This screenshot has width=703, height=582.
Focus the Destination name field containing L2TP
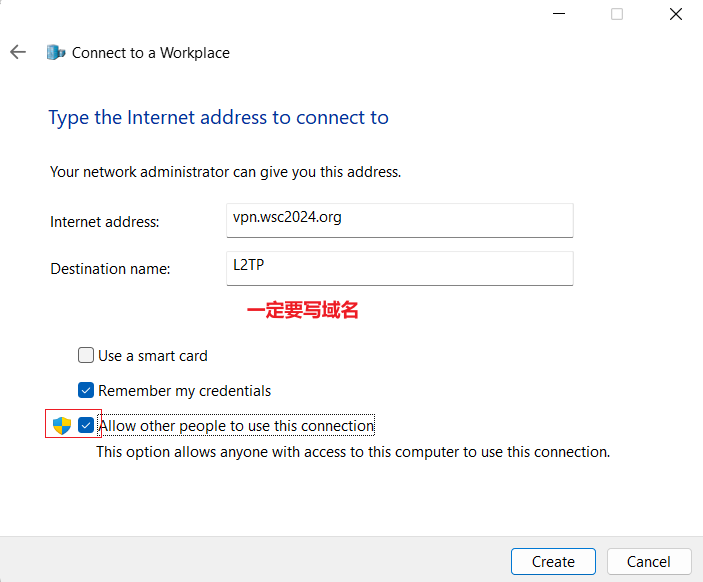click(399, 268)
